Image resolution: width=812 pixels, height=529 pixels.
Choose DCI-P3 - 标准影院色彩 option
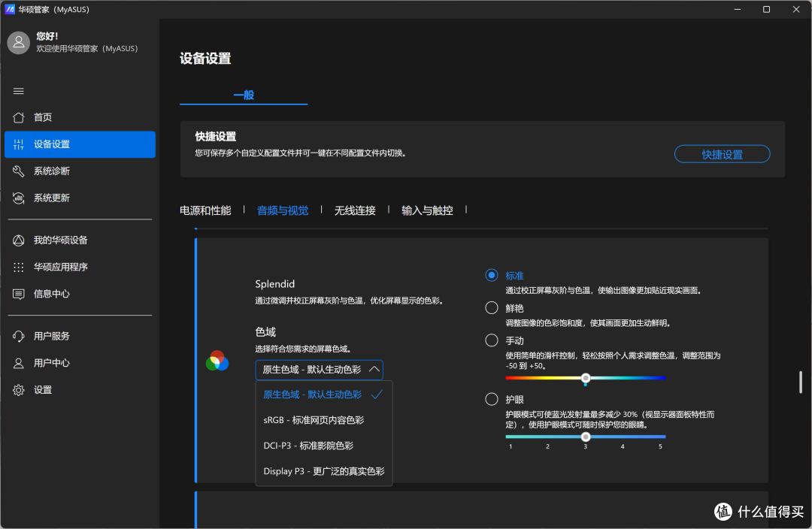(x=323, y=446)
